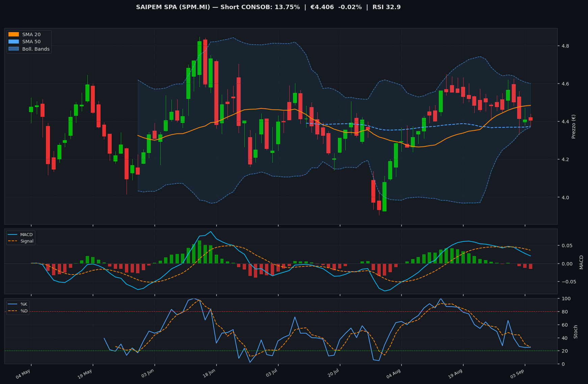Click the 03 Jul date label
This screenshot has height=384, width=588.
click(271, 373)
